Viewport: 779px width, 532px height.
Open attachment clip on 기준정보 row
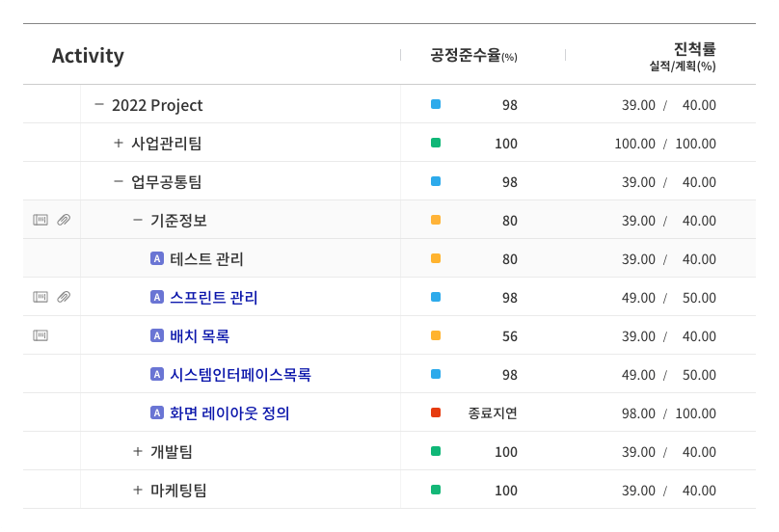[x=64, y=220]
